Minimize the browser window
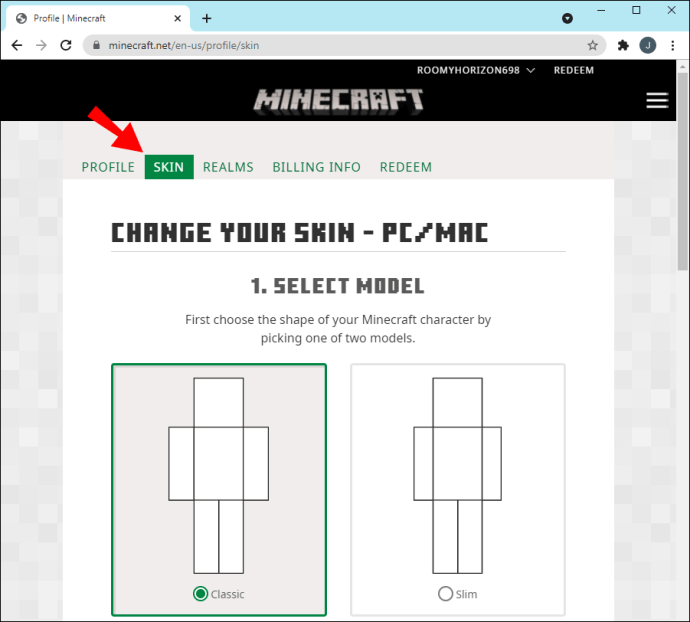 tap(601, 10)
